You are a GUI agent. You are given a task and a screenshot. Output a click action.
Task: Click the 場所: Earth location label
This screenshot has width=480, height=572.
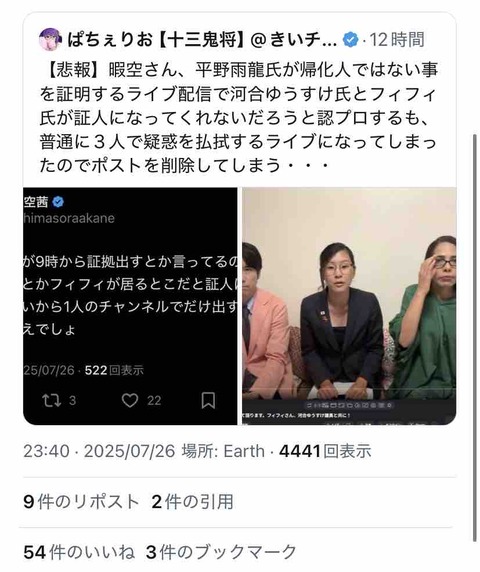pyautogui.click(x=223, y=451)
